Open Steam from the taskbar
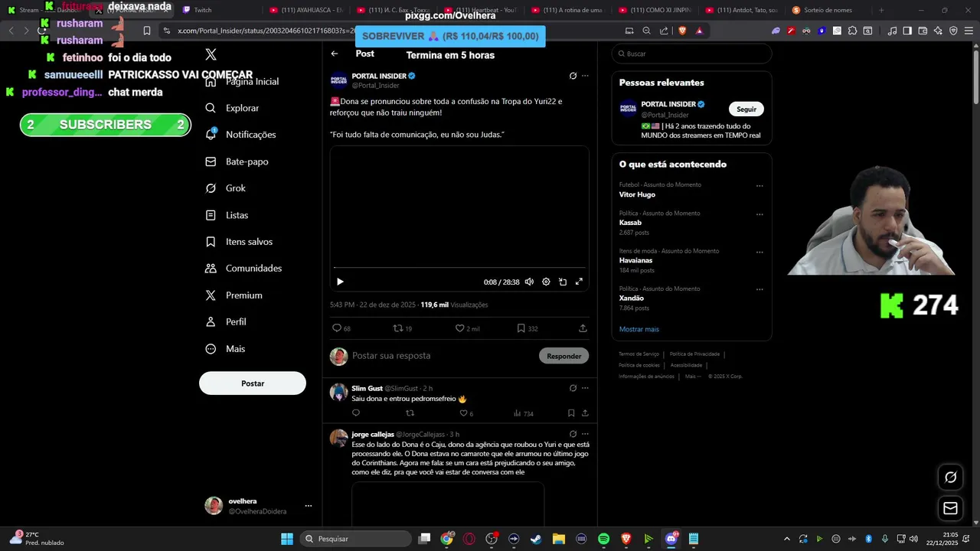The image size is (980, 551). point(536,539)
